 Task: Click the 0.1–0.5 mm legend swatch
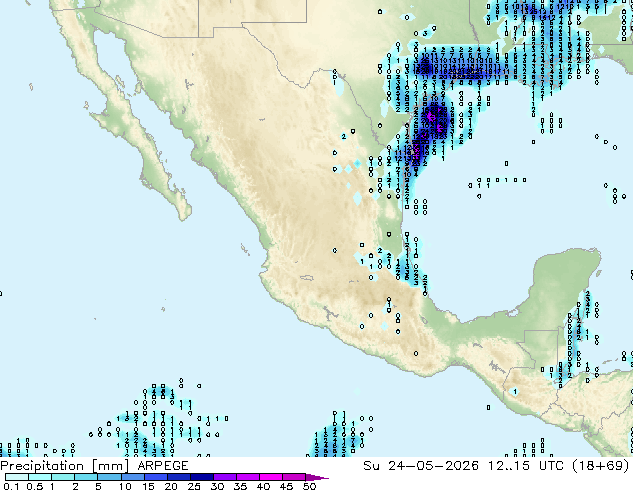point(17,477)
